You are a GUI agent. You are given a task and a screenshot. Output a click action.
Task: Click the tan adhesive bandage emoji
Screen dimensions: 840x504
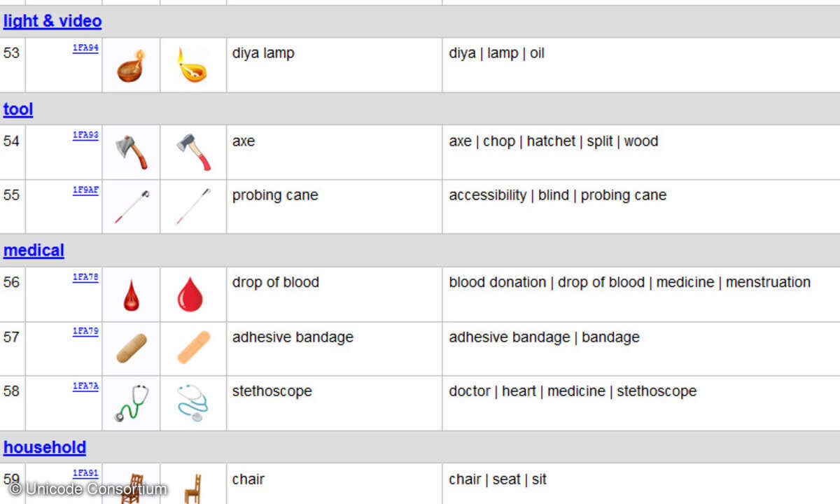coord(132,349)
